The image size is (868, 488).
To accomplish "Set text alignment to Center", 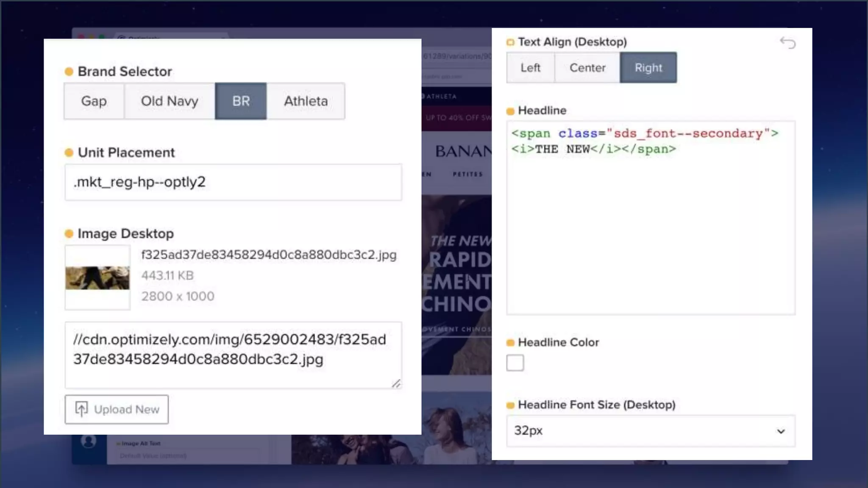I will [x=587, y=68].
